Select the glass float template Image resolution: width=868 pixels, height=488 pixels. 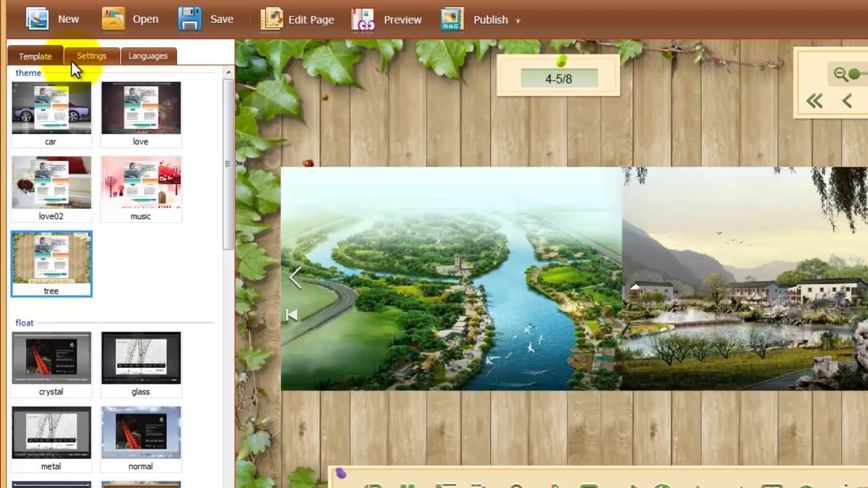click(141, 364)
